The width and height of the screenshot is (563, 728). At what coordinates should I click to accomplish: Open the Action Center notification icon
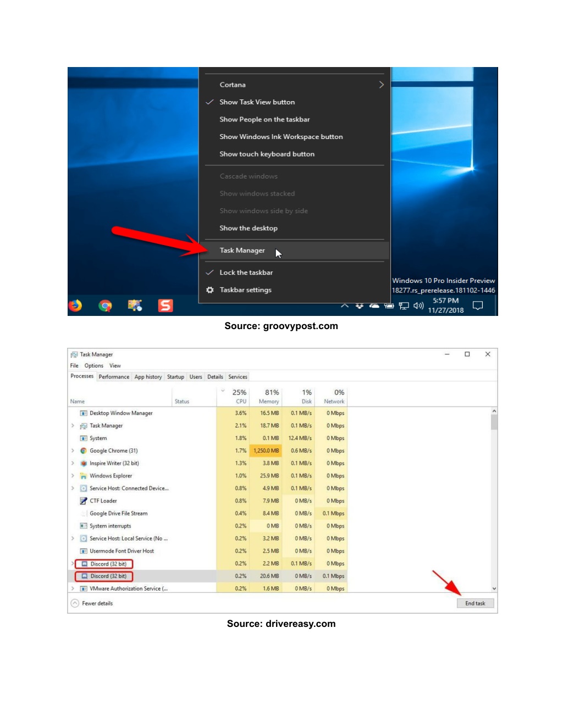[478, 305]
